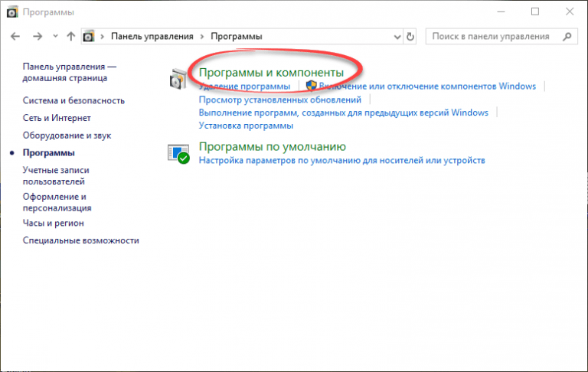Viewport: 588px width, 372px height.
Task: Open Специальные возможности category
Action: point(81,240)
